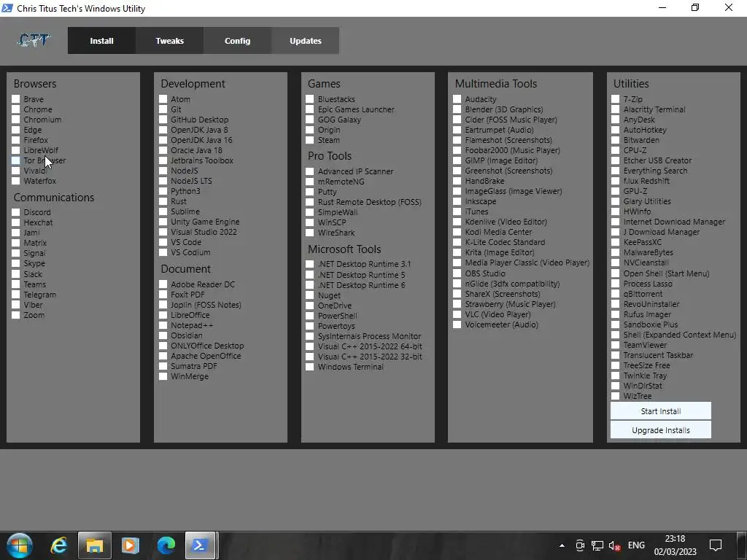
Task: Click the ONLYOffice Desktop label
Action: 207,346
